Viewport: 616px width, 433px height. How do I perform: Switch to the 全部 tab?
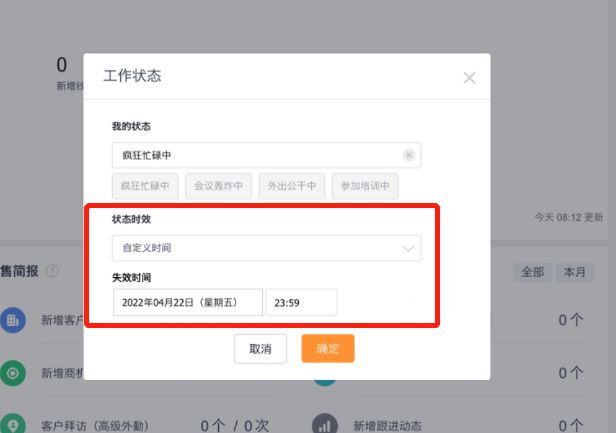coord(532,271)
